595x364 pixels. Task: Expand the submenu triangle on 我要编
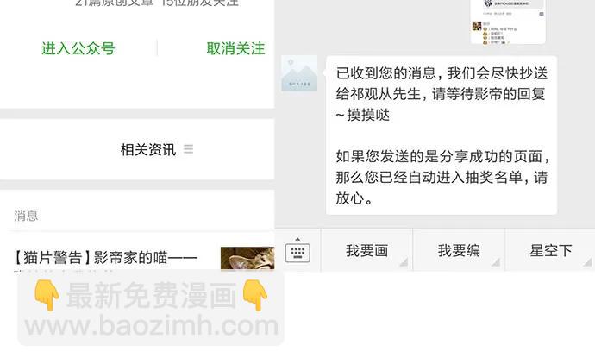tap(496, 262)
